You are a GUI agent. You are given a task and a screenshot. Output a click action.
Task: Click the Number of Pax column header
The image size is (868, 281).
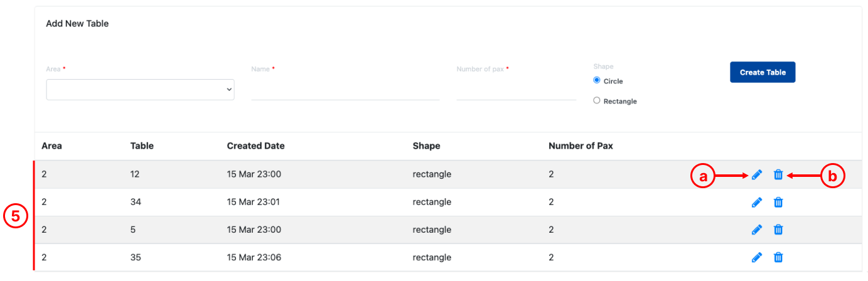[581, 146]
